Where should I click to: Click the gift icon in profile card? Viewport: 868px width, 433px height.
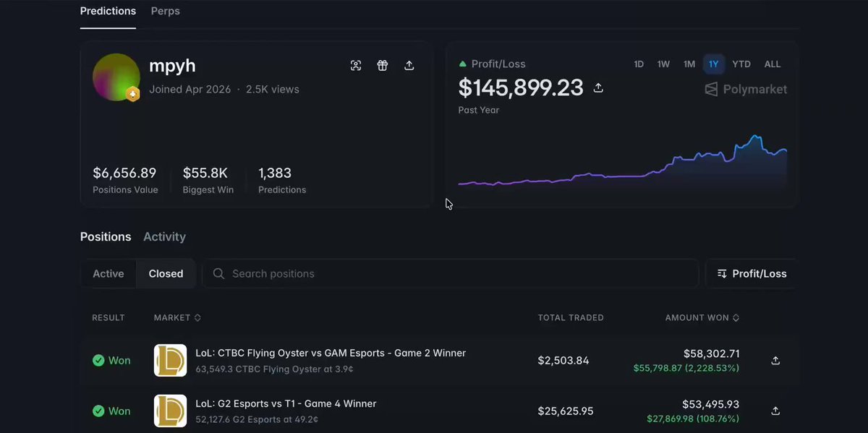[383, 66]
